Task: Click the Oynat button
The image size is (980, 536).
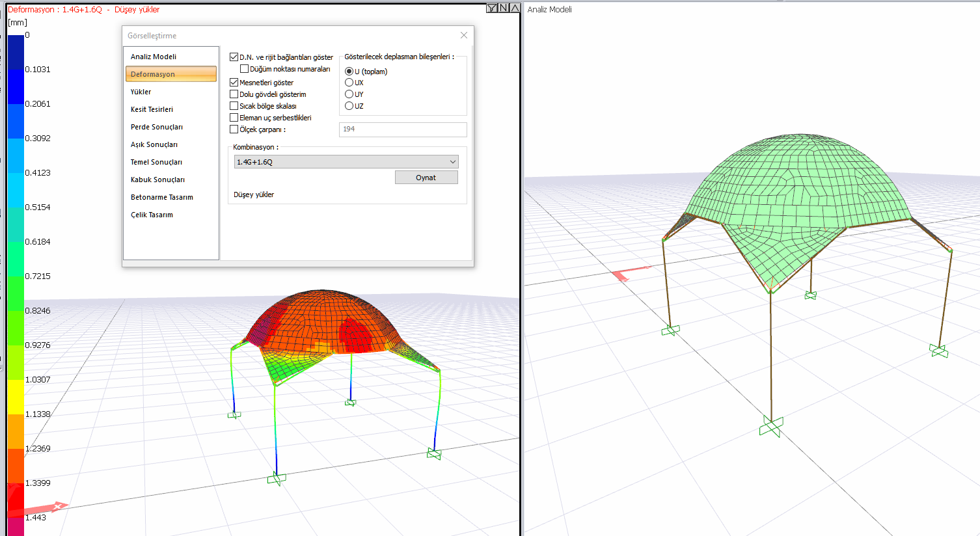Action: [x=426, y=178]
